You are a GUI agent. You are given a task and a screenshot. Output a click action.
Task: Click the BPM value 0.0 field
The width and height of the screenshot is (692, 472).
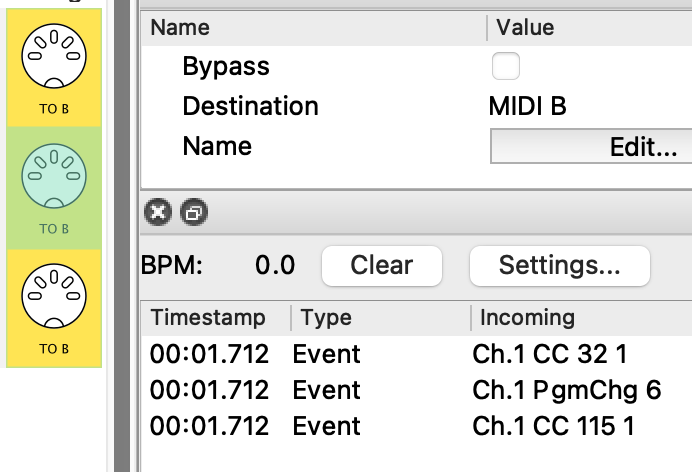tap(274, 265)
